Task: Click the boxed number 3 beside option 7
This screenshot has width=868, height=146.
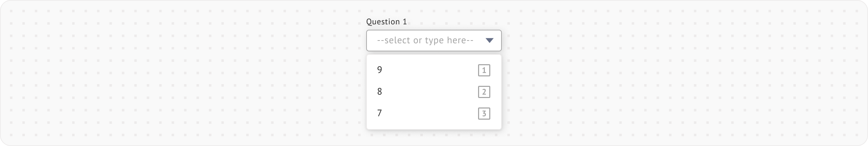Action: [484, 114]
